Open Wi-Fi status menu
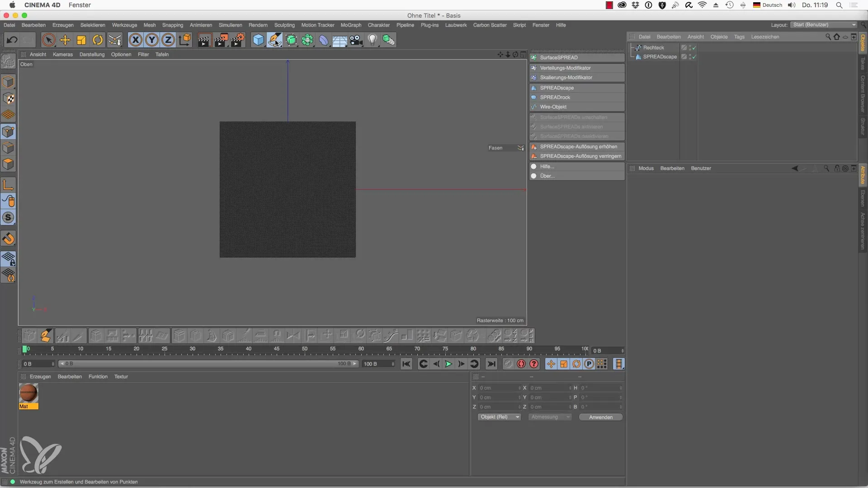 (x=702, y=5)
